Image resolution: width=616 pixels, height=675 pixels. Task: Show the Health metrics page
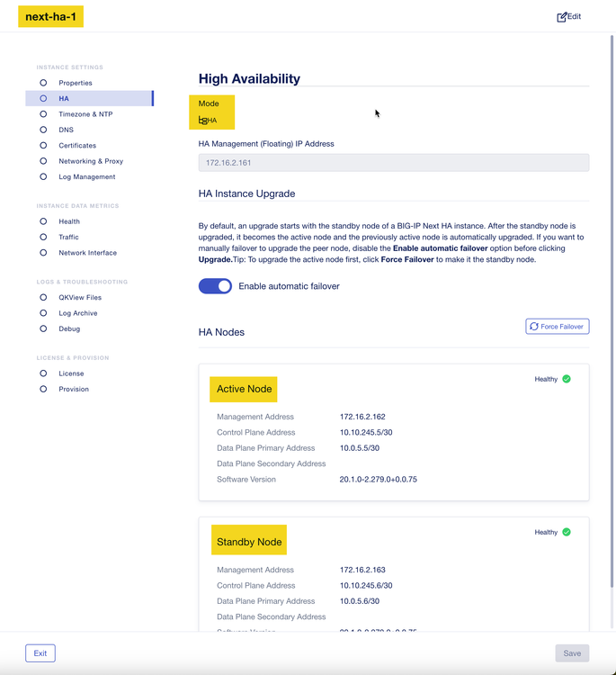click(69, 221)
